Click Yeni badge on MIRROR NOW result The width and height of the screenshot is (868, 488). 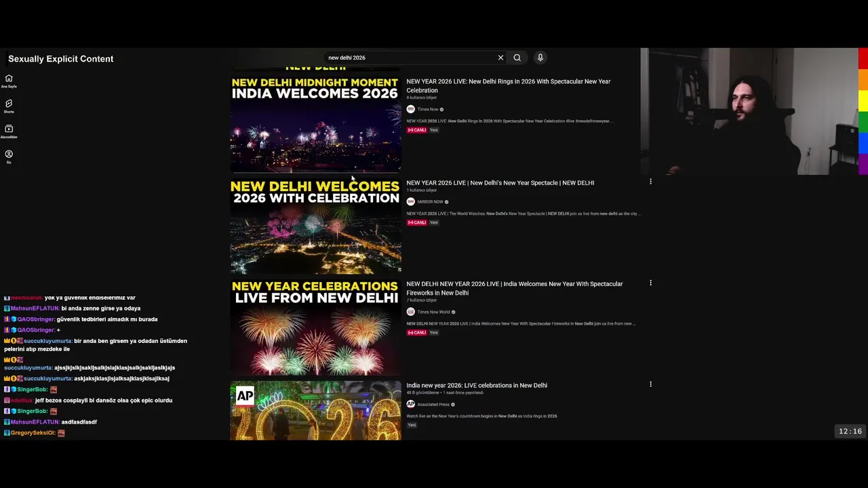pyautogui.click(x=434, y=222)
